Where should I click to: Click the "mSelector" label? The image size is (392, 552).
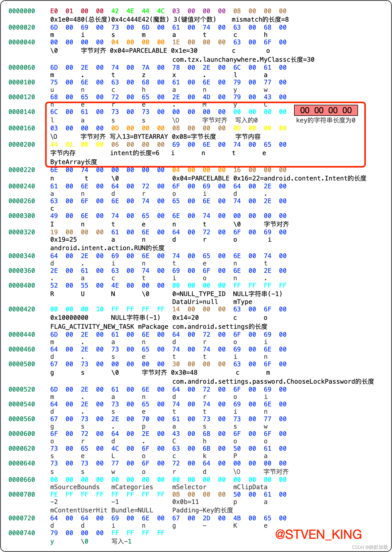point(189,487)
